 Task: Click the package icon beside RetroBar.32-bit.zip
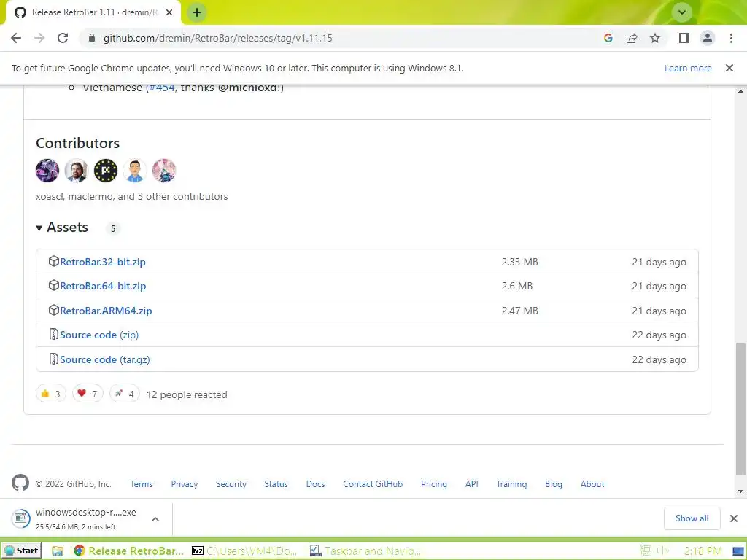(54, 262)
